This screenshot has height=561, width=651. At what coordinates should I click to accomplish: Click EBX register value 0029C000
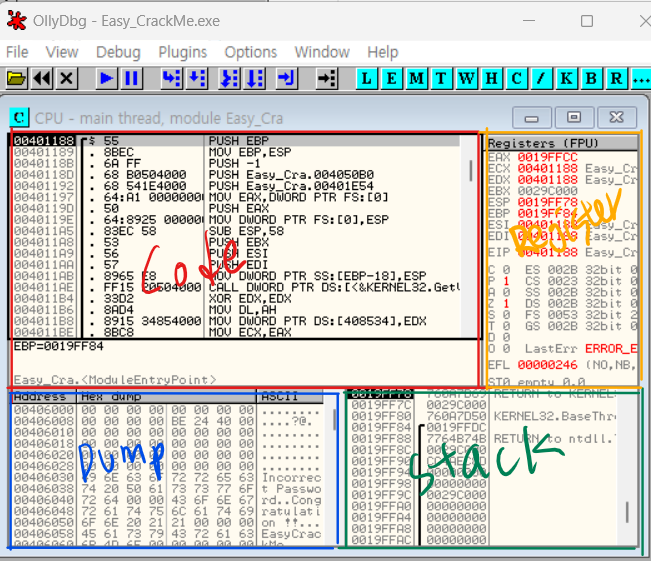547,191
